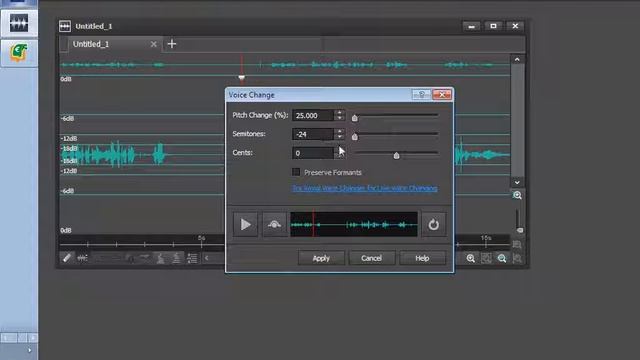640x360 pixels.
Task: Click the Cents value field
Action: coord(313,153)
